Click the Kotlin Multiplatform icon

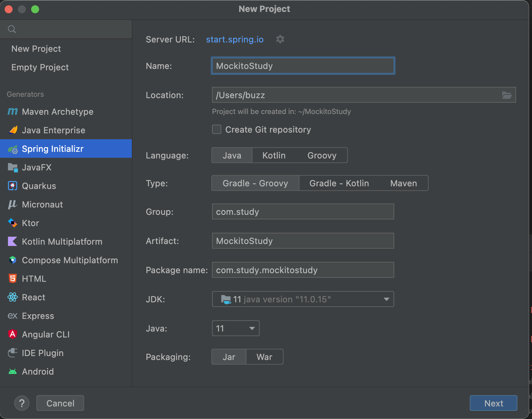(x=13, y=242)
